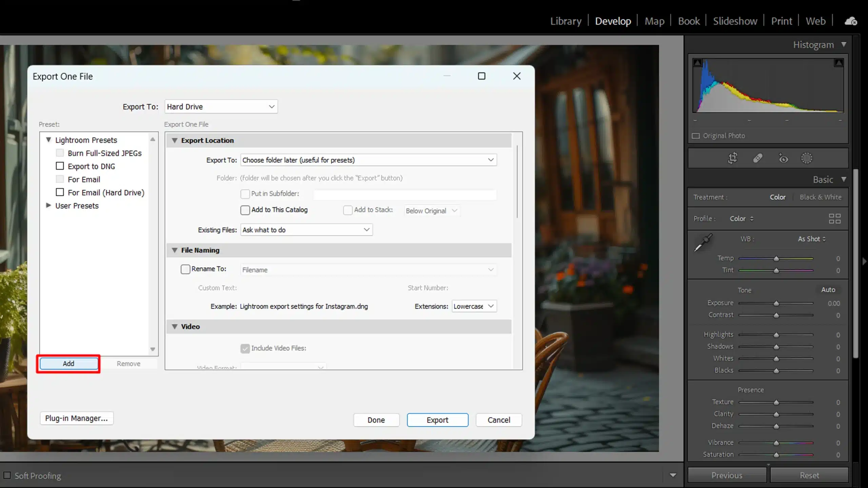Viewport: 868px width, 488px height.
Task: Toggle Include Video Files checkbox
Action: [x=245, y=348]
